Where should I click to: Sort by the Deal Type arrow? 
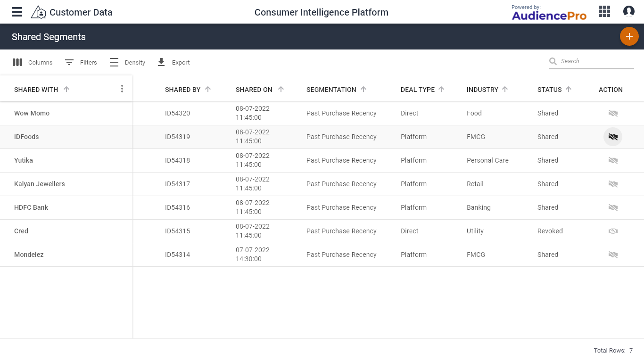(441, 89)
